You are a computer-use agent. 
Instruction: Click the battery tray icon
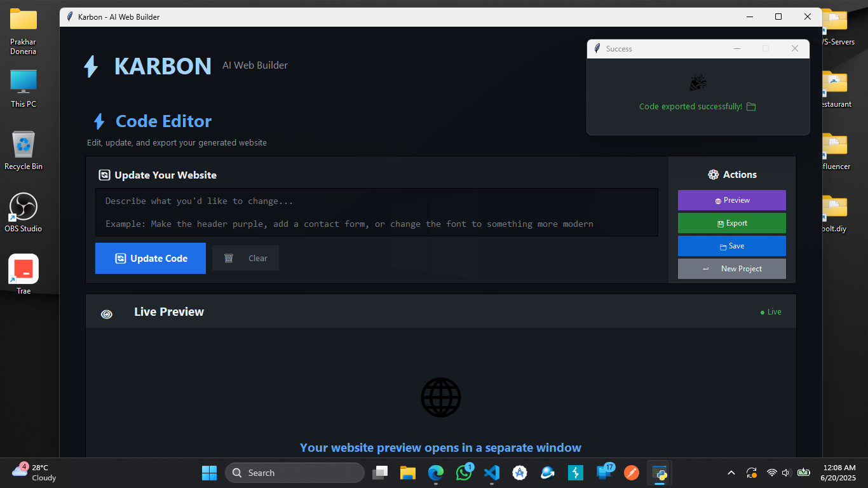803,473
